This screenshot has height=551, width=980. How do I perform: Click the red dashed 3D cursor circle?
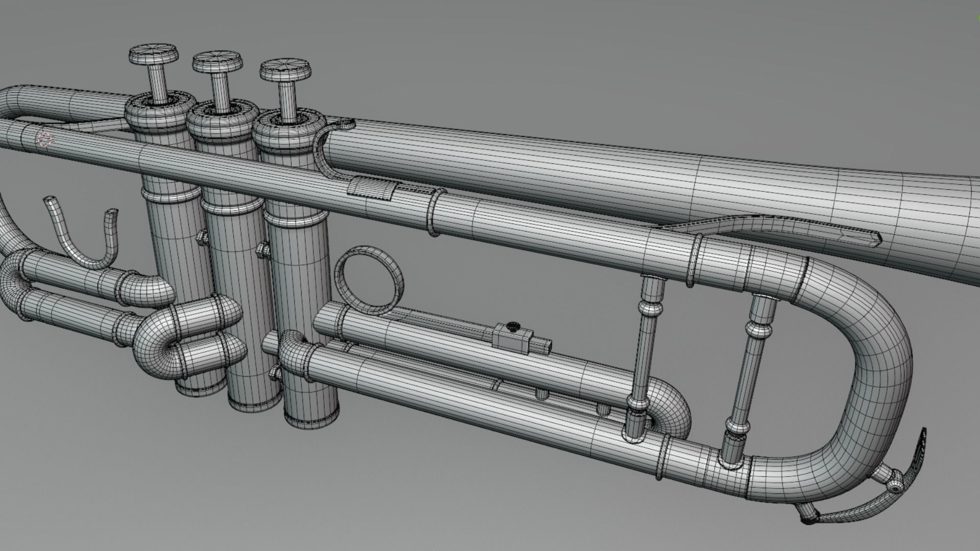[x=45, y=139]
